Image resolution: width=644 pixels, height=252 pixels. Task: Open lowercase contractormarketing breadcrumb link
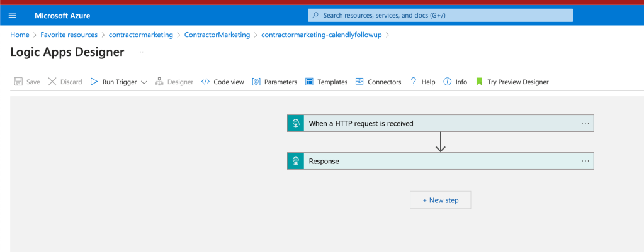tap(141, 35)
